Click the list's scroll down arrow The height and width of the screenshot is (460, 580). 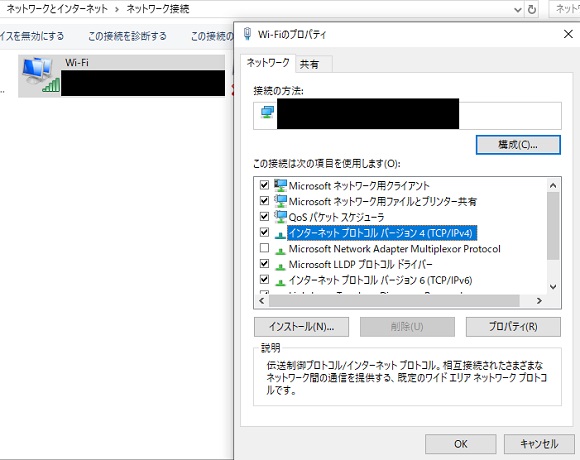(x=553, y=287)
